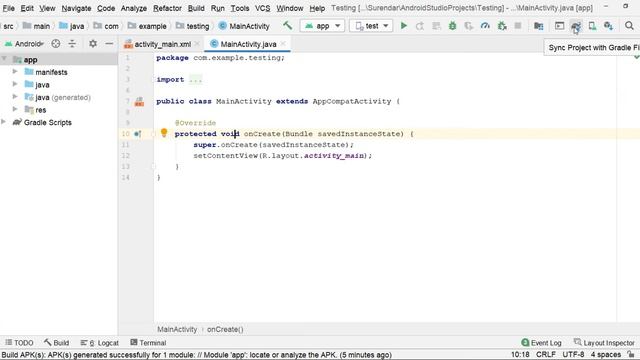Image resolution: width=640 pixels, height=360 pixels.
Task: Click the Search Everywhere magnifier icon
Action: point(629,26)
